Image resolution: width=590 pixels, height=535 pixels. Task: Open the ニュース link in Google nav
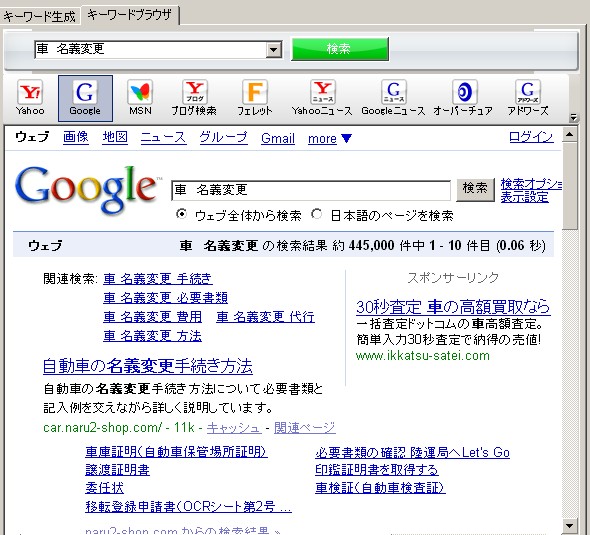(163, 138)
